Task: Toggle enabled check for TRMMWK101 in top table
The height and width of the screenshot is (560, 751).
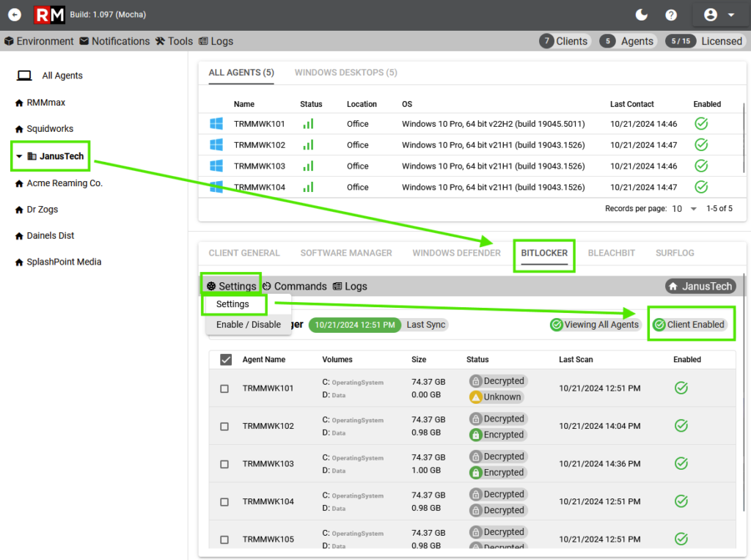Action: pos(701,124)
